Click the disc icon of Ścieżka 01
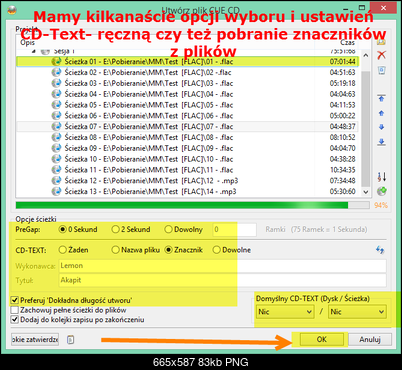This screenshot has width=402, height=370. point(57,61)
